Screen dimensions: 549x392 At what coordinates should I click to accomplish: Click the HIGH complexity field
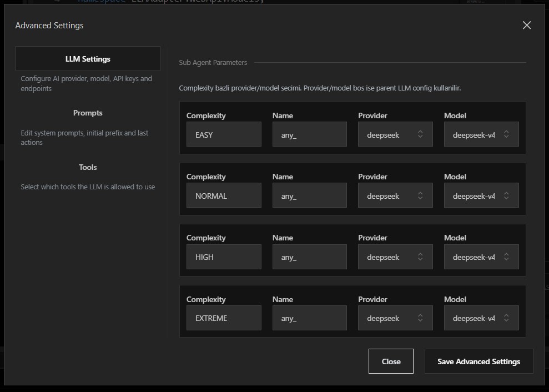click(224, 257)
